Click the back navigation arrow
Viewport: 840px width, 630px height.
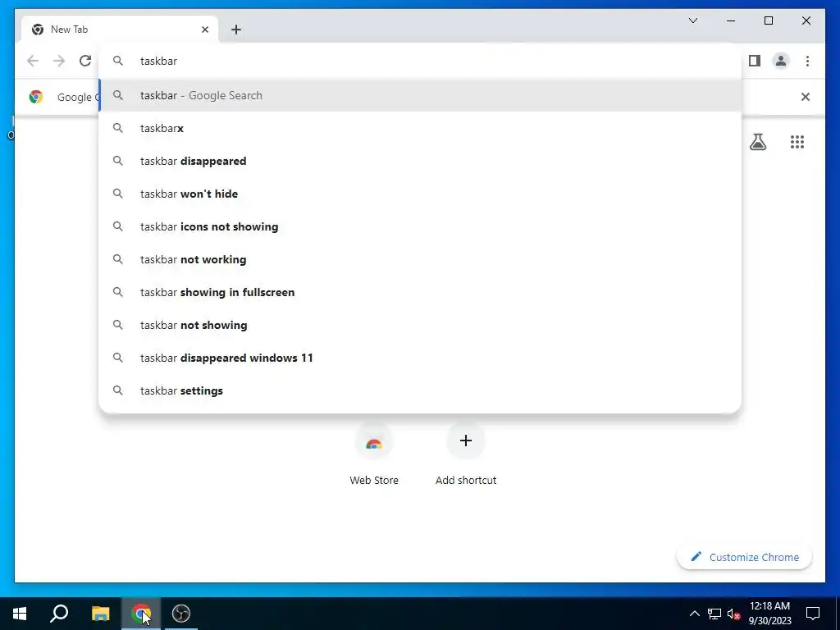[x=33, y=61]
